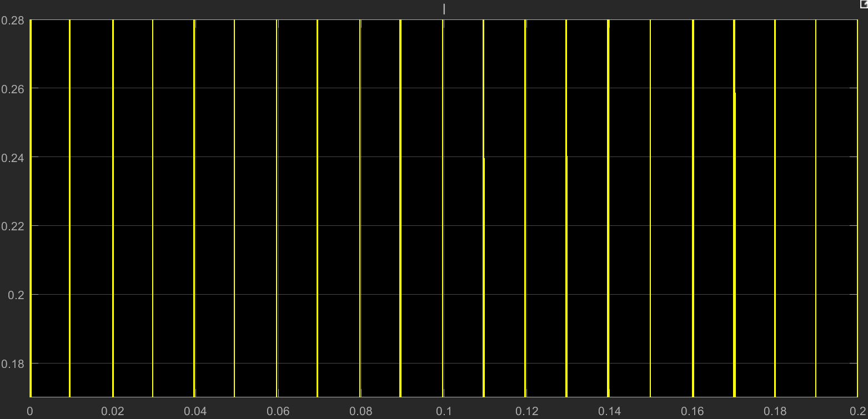Click the 0.18 label on the x-axis
The width and height of the screenshot is (868, 419).
click(x=775, y=411)
